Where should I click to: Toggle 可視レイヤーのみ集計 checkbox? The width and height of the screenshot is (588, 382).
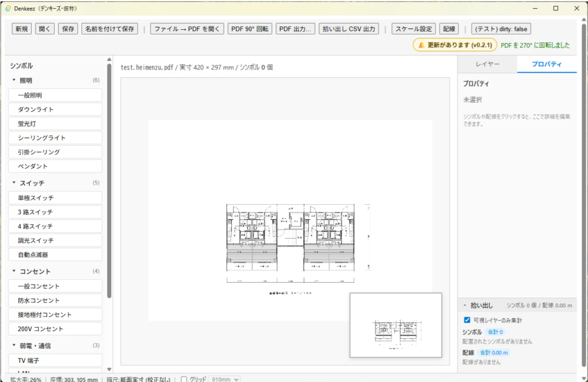click(467, 320)
